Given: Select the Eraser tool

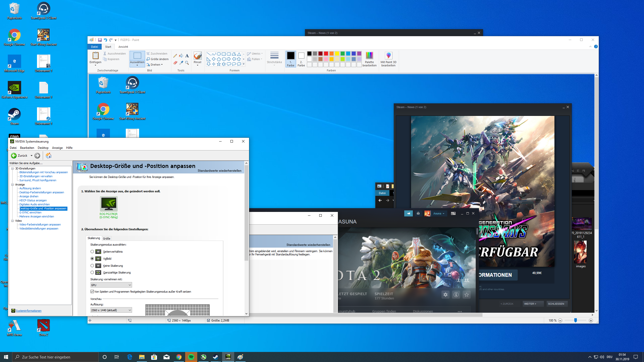Looking at the screenshot, I should 175,63.
